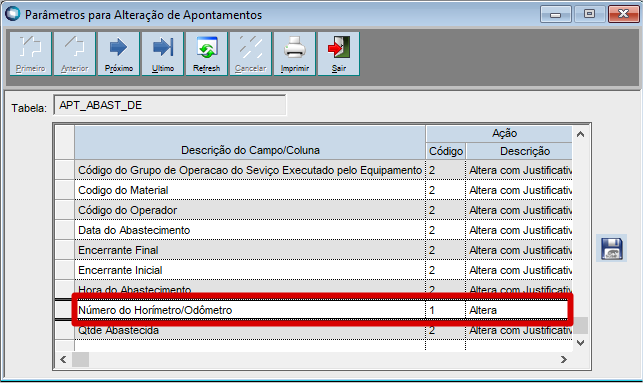Click the application icon in title bar
The width and height of the screenshot is (643, 383).
coord(13,14)
